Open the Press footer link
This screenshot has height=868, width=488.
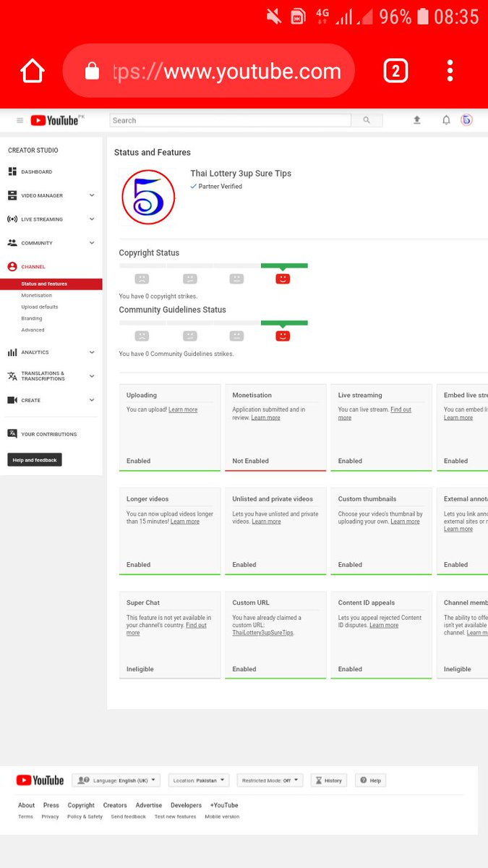(x=51, y=805)
